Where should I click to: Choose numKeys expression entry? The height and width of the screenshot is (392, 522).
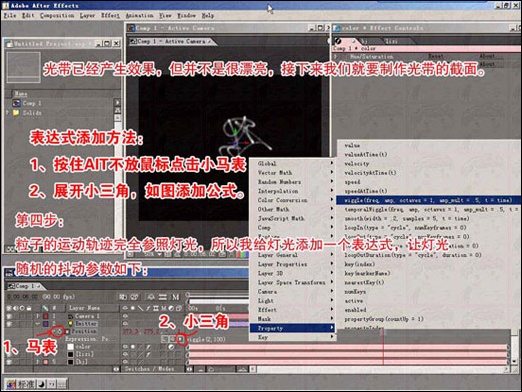(355, 292)
